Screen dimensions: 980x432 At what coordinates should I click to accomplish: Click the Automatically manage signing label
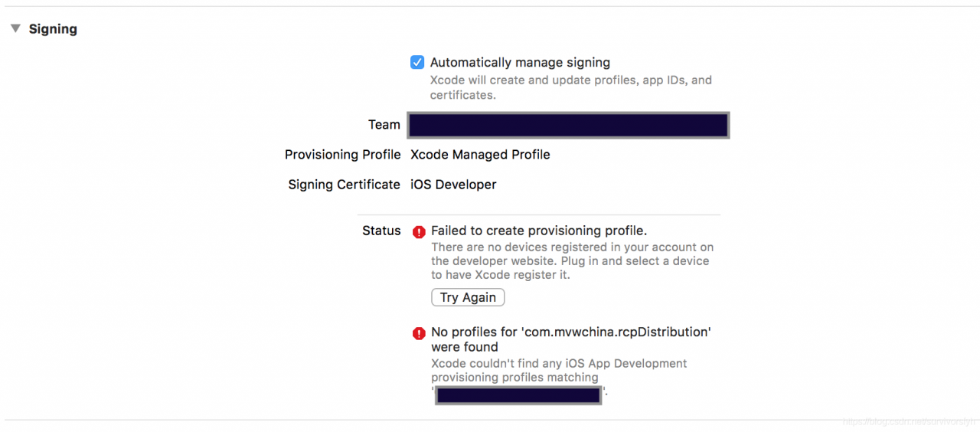(x=520, y=63)
